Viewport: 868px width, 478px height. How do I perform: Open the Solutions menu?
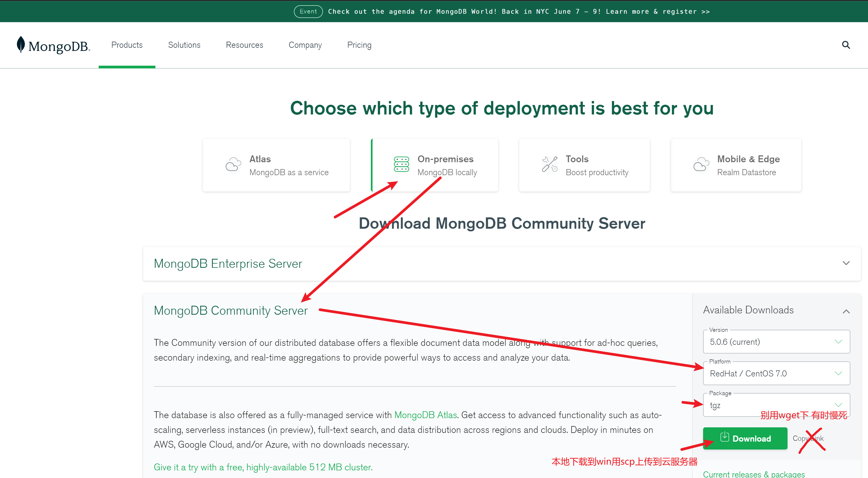184,45
